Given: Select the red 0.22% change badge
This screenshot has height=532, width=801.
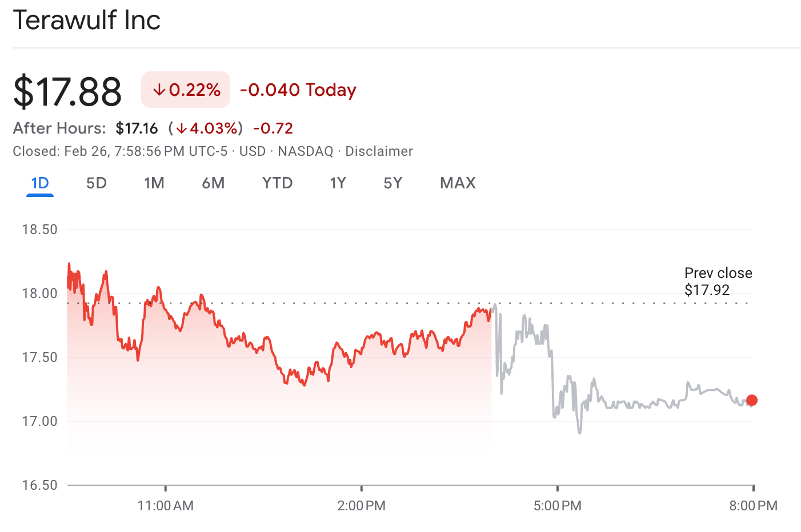Looking at the screenshot, I should pos(185,90).
